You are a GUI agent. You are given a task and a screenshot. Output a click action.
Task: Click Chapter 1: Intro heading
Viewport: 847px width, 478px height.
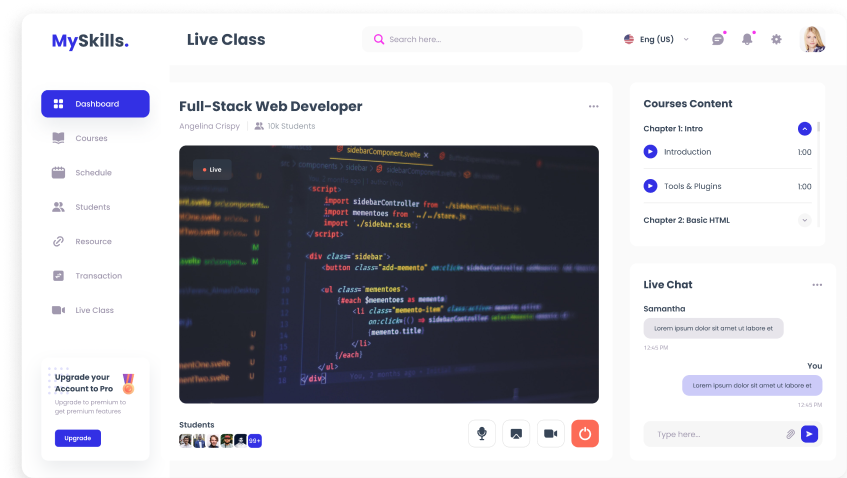click(673, 129)
